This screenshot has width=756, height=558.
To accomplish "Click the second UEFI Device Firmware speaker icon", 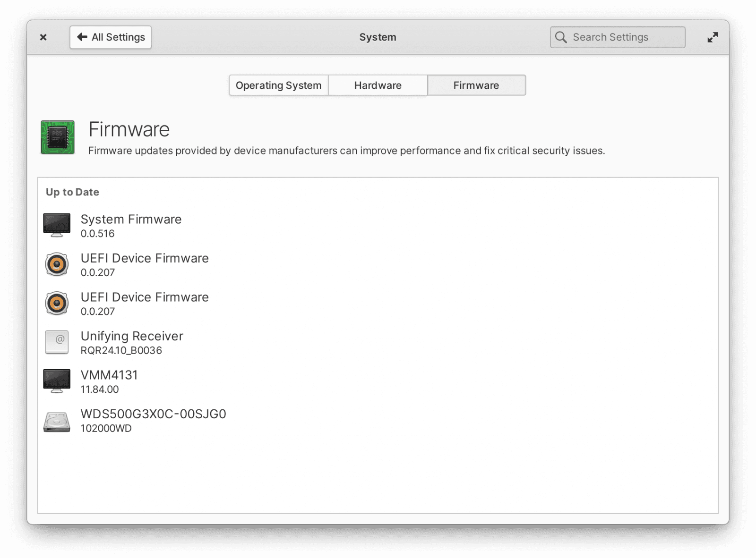I will (56, 303).
